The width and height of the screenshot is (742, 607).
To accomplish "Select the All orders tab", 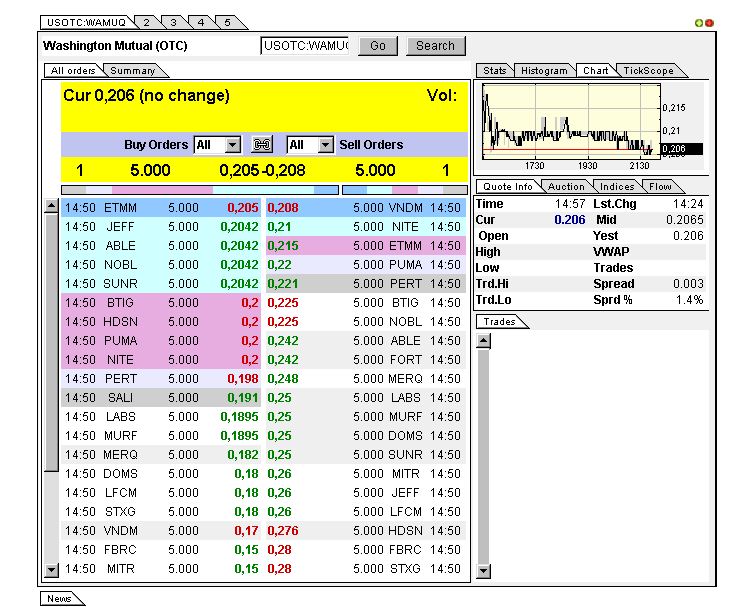I will [73, 70].
